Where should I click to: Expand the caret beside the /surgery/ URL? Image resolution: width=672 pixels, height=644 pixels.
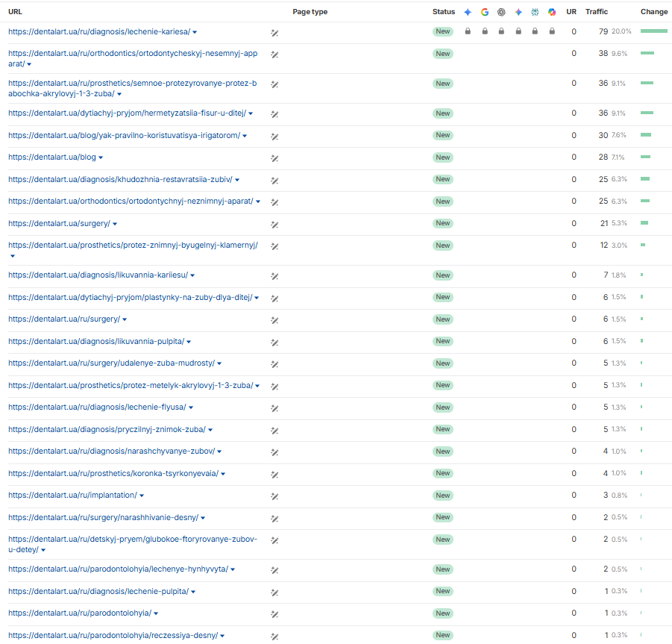(115, 224)
